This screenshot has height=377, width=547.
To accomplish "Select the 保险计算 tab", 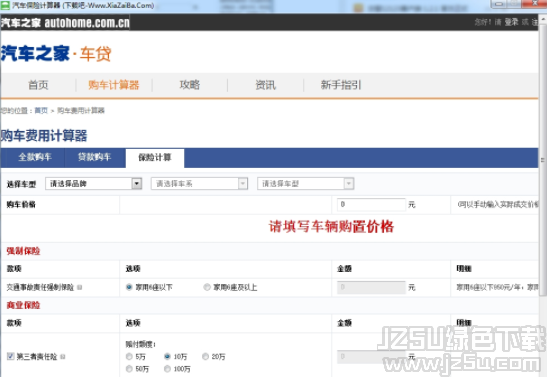I will pyautogui.click(x=155, y=158).
